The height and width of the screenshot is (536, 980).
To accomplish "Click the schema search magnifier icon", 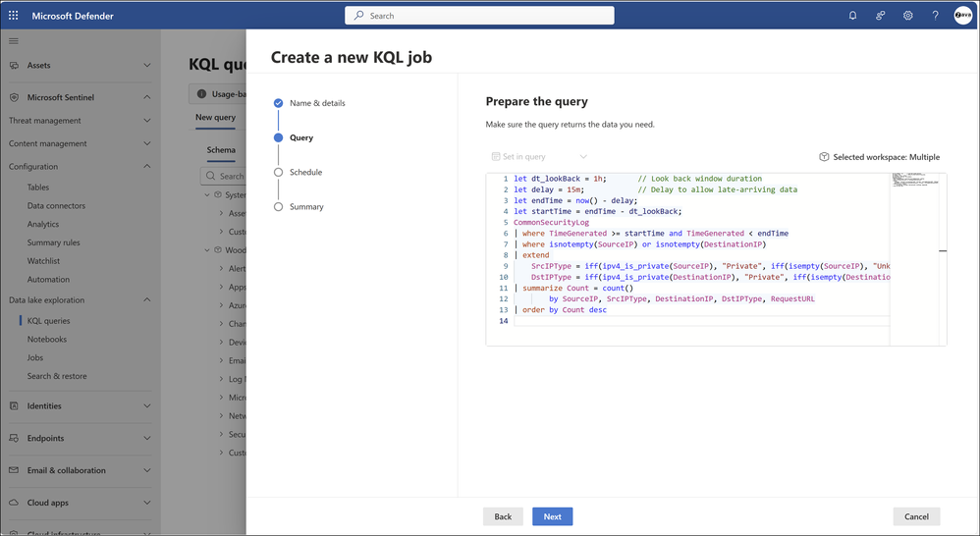I will pyautogui.click(x=210, y=176).
